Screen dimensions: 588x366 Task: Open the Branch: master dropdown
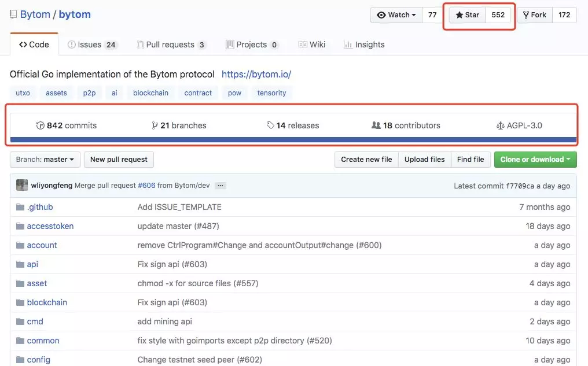(45, 160)
